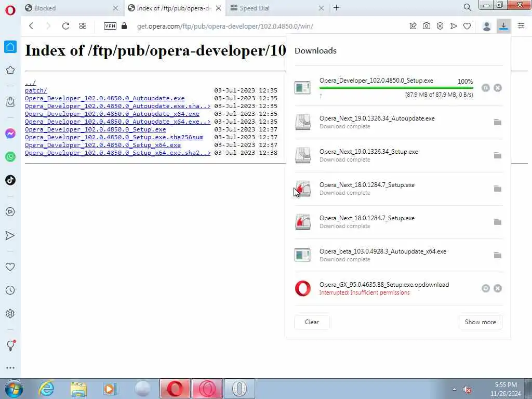Open the Easy Setup sliders icon
The image size is (532, 399).
521,26
